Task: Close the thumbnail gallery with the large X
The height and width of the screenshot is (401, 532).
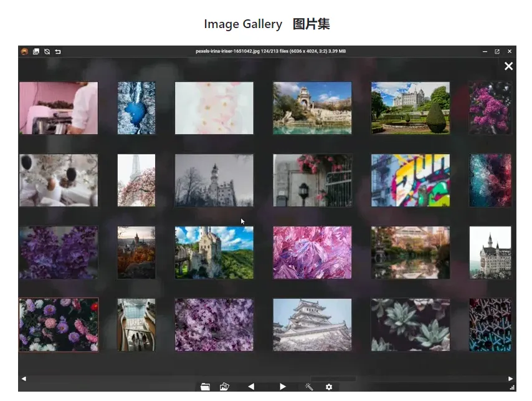Action: click(x=508, y=66)
